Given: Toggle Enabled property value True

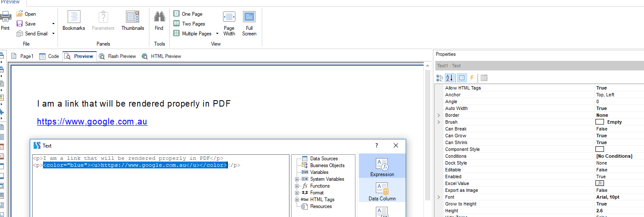Looking at the screenshot, I should pyautogui.click(x=601, y=176).
